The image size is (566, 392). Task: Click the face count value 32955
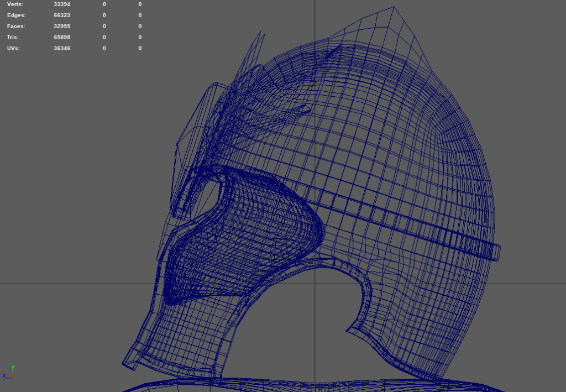[62, 27]
